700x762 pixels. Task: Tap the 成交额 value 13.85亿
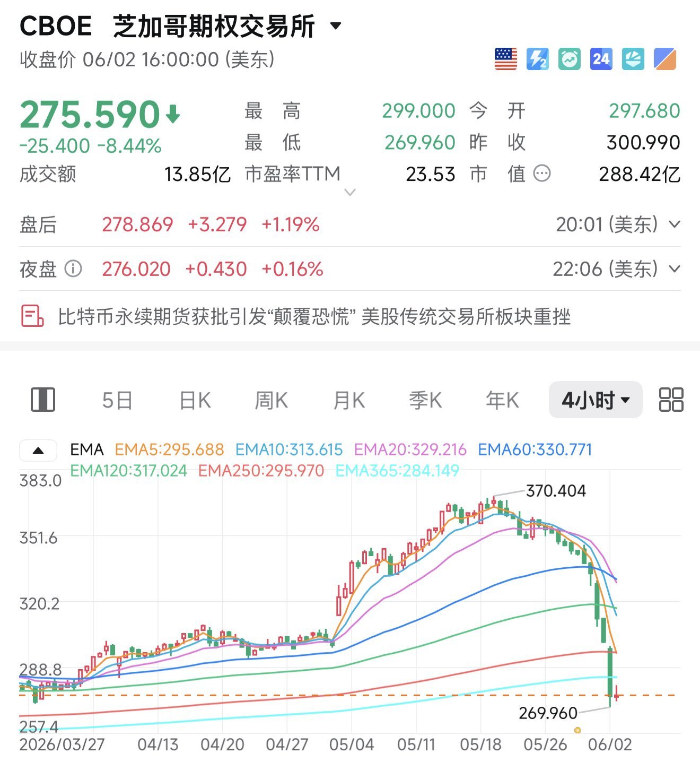tap(197, 174)
